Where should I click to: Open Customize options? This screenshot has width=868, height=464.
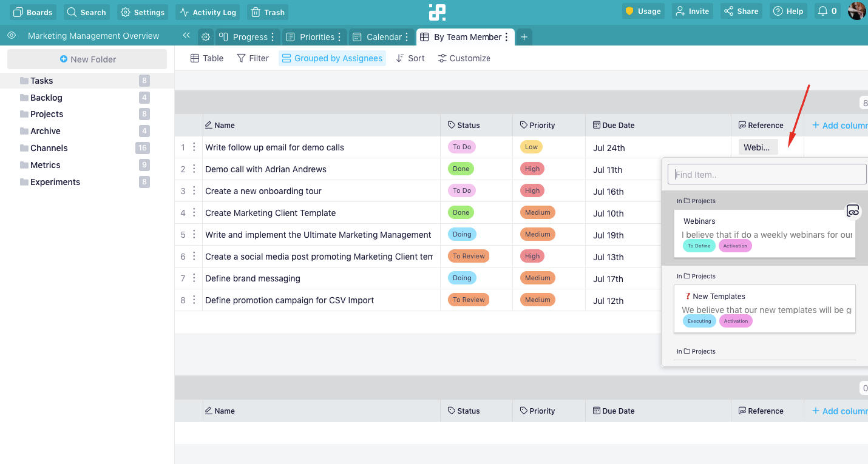pos(464,58)
